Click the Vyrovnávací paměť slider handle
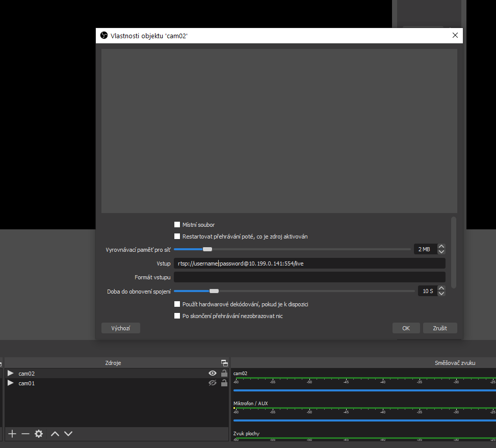 click(207, 249)
